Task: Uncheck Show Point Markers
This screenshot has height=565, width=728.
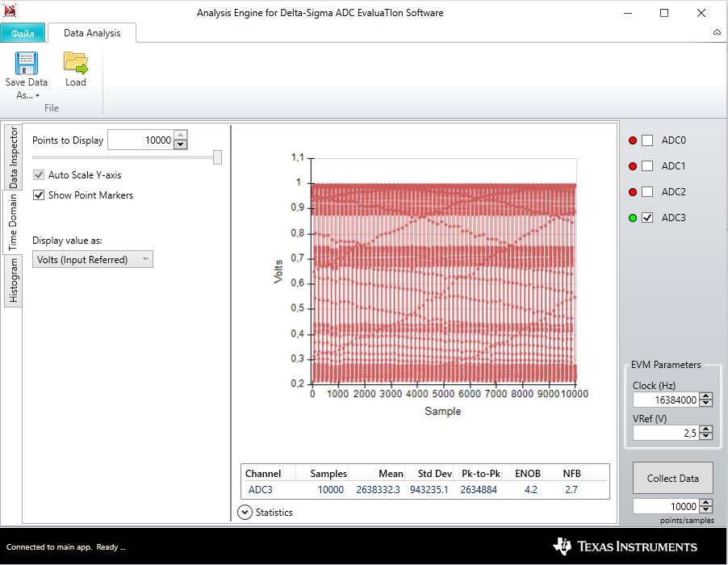Action: pyautogui.click(x=39, y=195)
